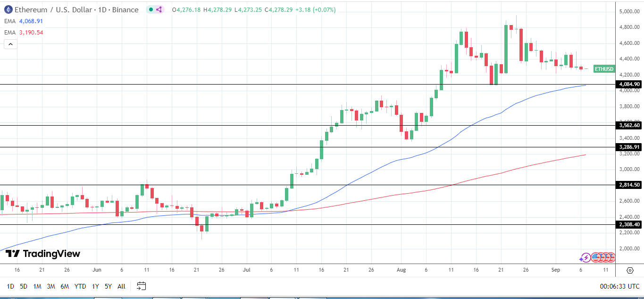The height and width of the screenshot is (299, 644).
Task: Click the green market-open status dot
Action: [151, 9]
